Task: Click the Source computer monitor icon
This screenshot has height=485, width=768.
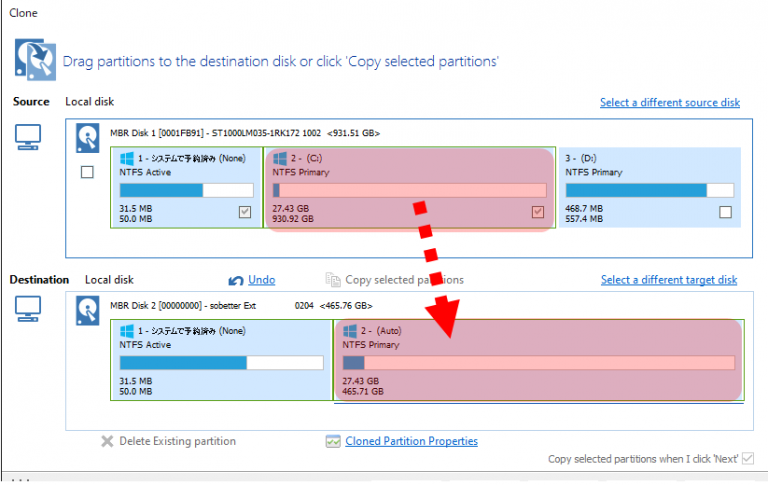Action: [x=28, y=140]
